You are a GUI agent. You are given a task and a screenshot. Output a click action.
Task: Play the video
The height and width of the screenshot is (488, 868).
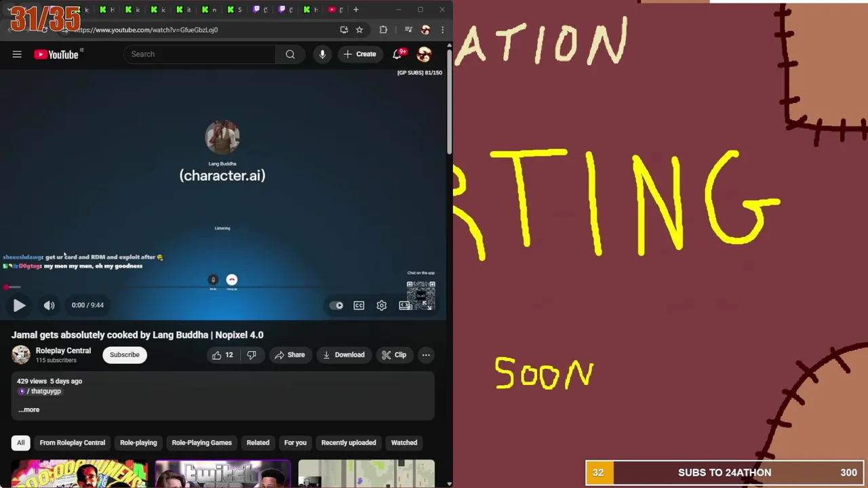tap(19, 306)
